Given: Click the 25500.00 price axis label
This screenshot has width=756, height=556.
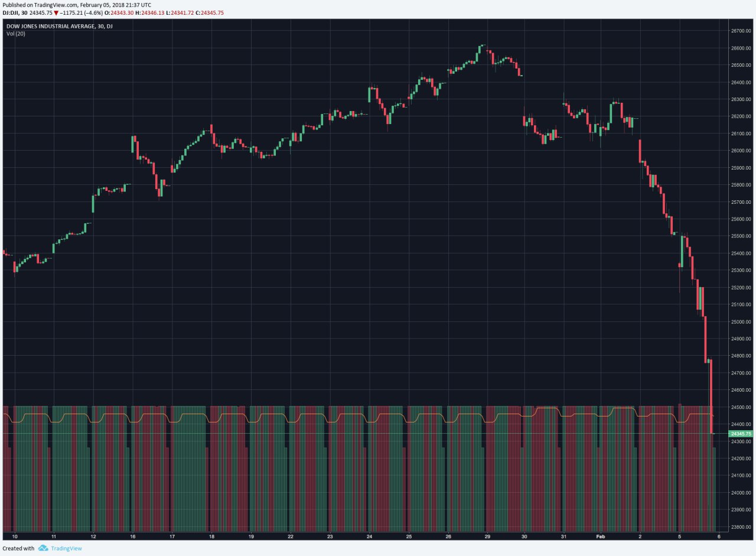Looking at the screenshot, I should click(x=741, y=236).
